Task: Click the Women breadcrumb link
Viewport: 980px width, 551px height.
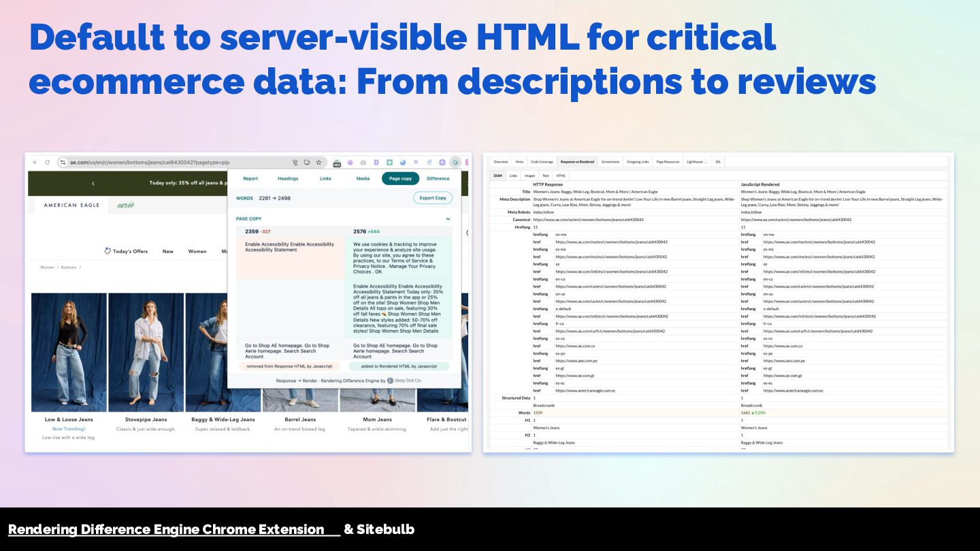Action: (47, 267)
